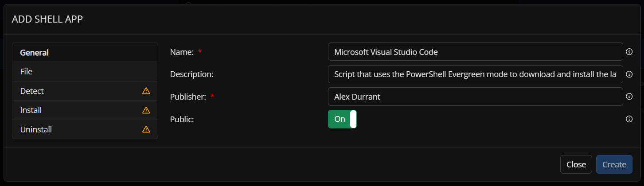The image size is (644, 186).
Task: Click the ADD SHELL APP dialog title
Action: [x=47, y=19]
